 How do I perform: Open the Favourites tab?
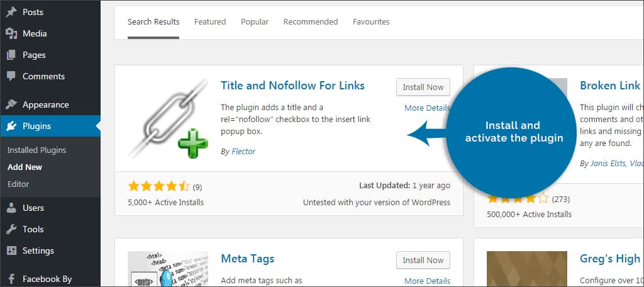(371, 21)
